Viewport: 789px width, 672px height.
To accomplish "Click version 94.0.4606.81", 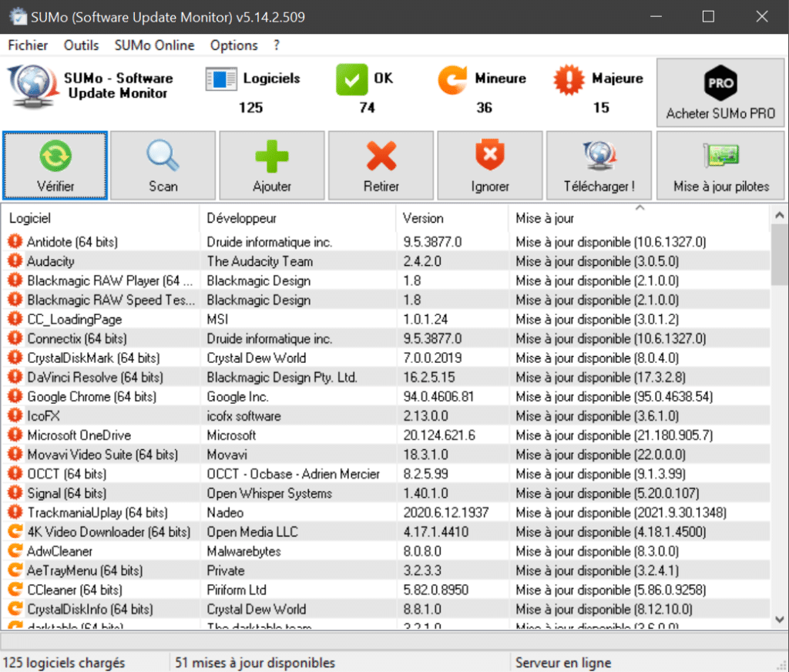I will tap(438, 397).
